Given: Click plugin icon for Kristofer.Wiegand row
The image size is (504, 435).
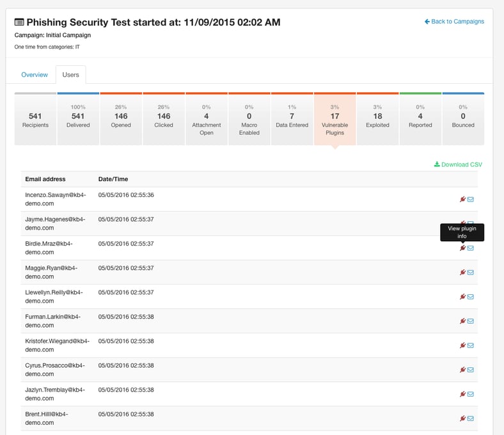Looking at the screenshot, I should pos(462,345).
